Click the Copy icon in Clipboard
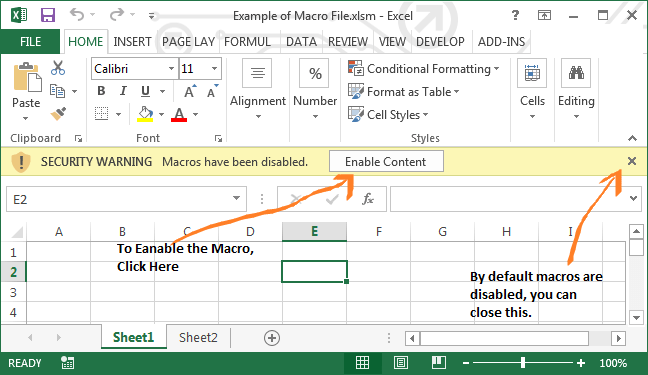 coord(57,91)
